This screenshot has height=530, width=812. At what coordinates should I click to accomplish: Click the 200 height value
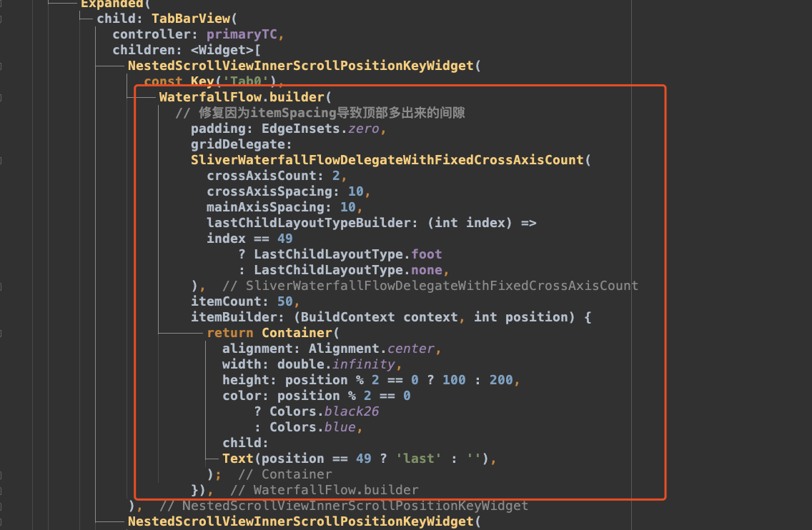(501, 381)
